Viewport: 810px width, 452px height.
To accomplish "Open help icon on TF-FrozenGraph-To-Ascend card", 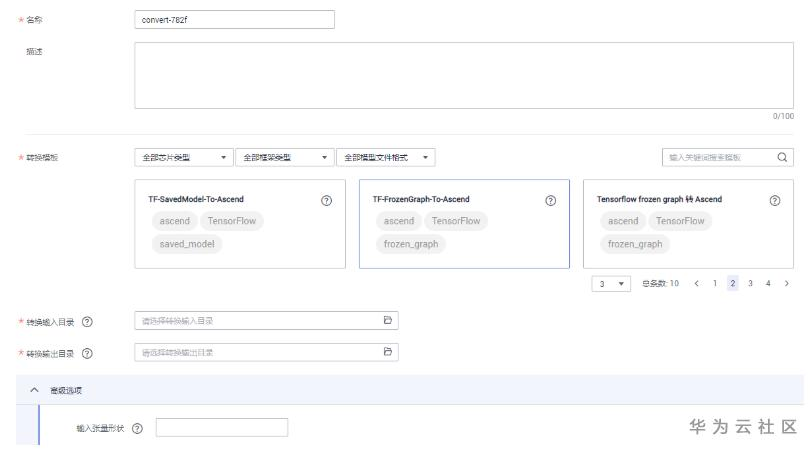I will (x=551, y=200).
